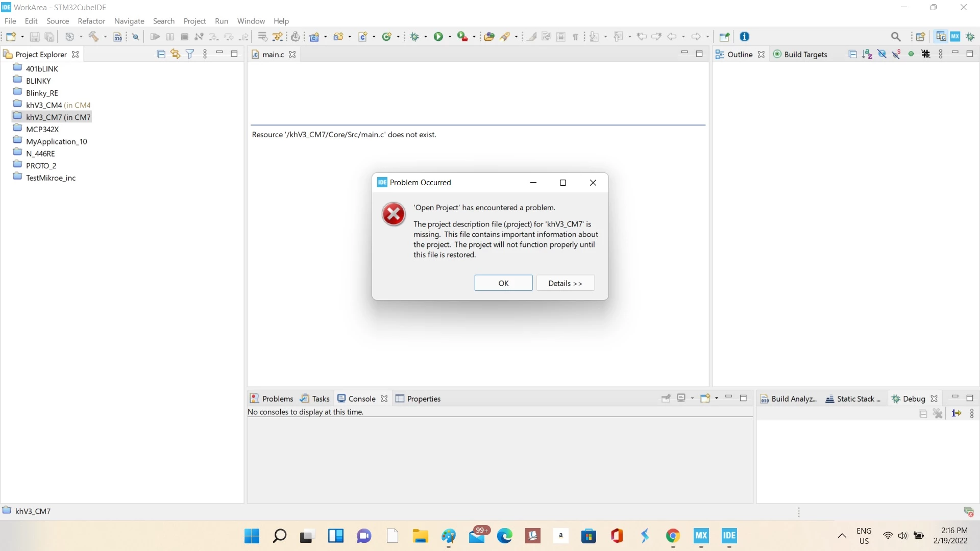Viewport: 980px width, 551px height.
Task: Switch to the Static Stack Analyzer tab
Action: click(853, 398)
